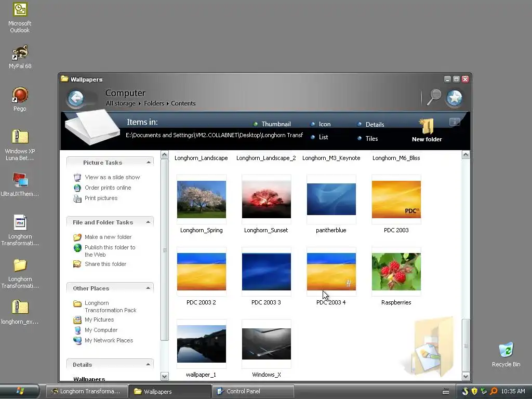
Task: Click the Back arrow button
Action: (76, 99)
